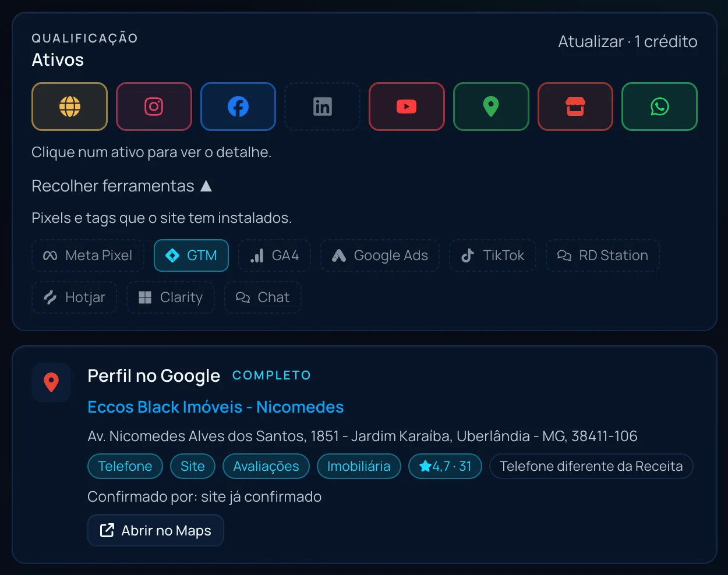The width and height of the screenshot is (728, 575).
Task: Select the GTM tag chip
Action: (191, 255)
